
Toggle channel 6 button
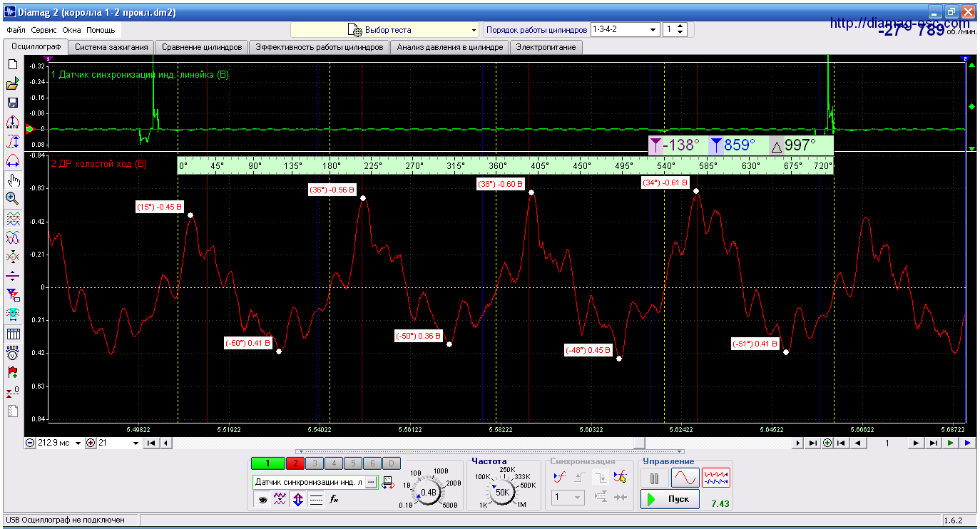372,463
